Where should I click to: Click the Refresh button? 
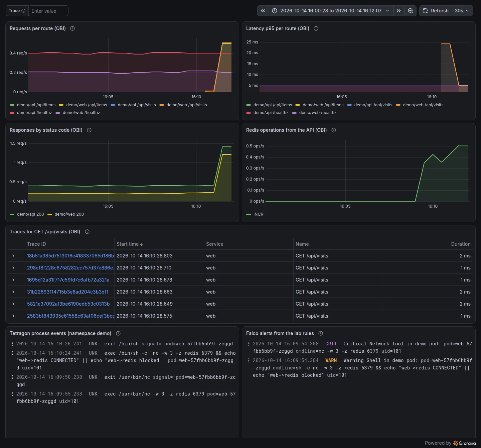[436, 11]
